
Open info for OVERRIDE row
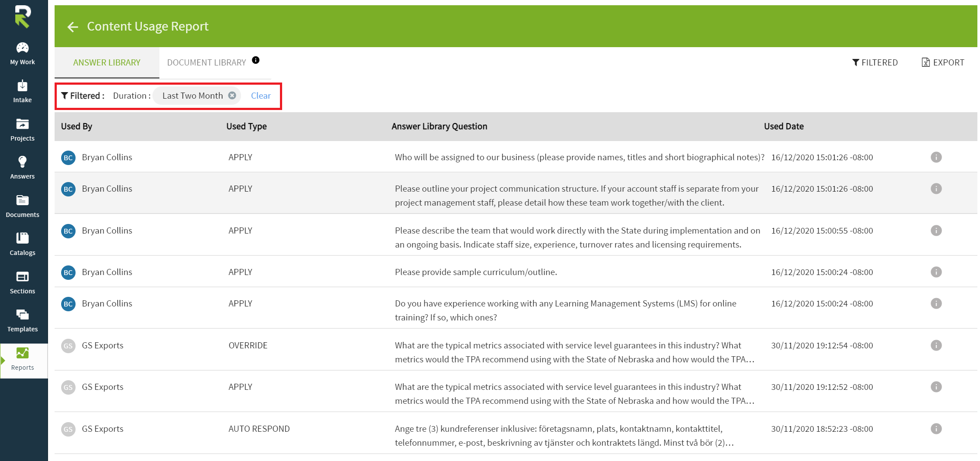point(936,345)
